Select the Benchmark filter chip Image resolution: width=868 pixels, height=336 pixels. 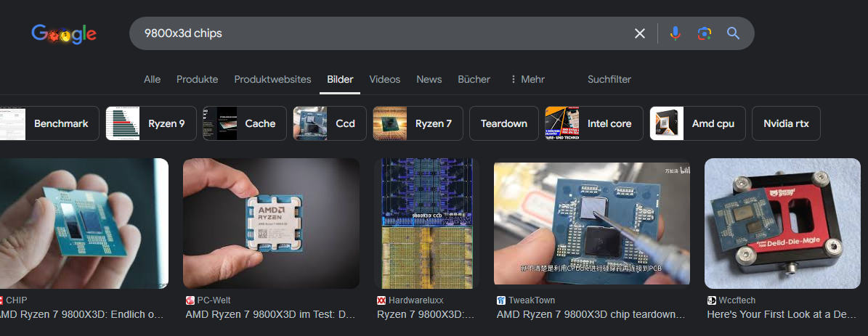point(49,123)
